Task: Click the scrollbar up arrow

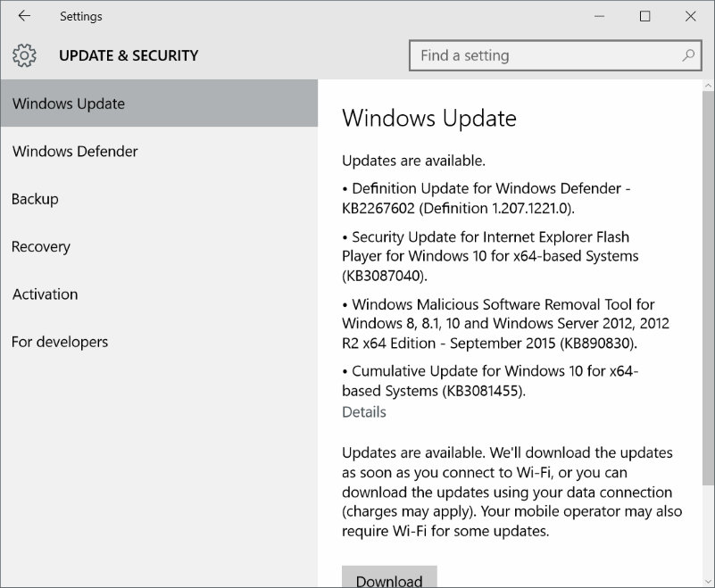Action: click(706, 87)
